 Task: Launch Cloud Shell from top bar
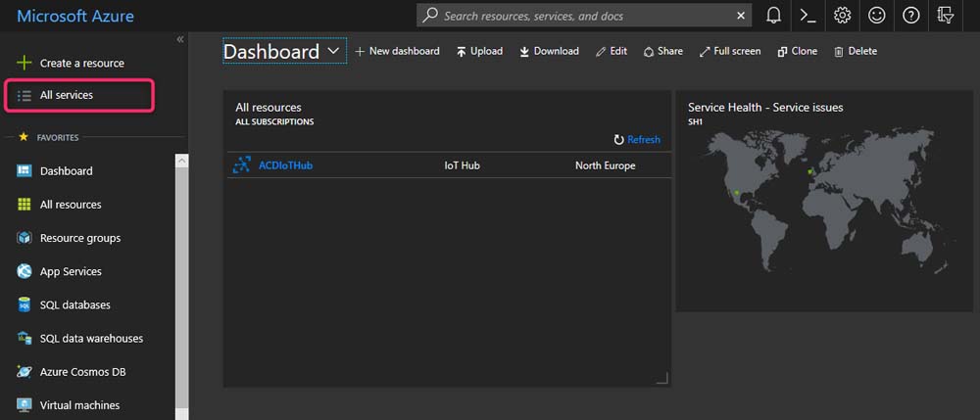click(x=808, y=16)
